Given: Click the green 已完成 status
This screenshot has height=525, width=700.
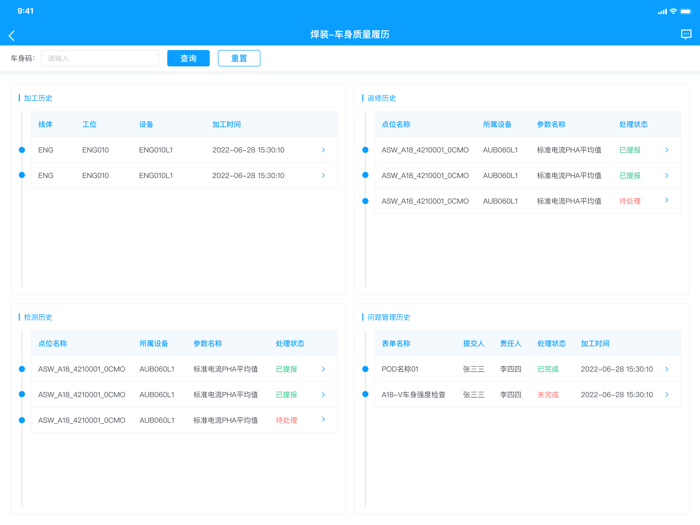Looking at the screenshot, I should (548, 369).
